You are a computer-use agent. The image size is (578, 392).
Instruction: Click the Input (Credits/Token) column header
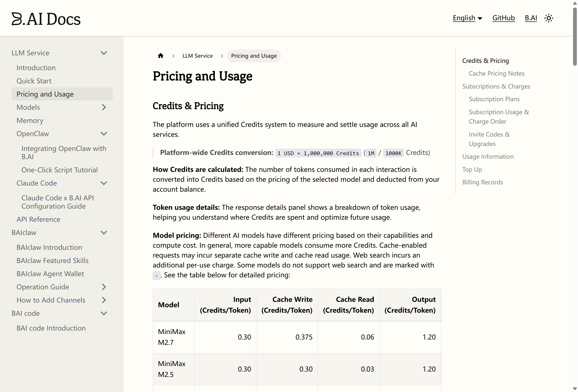coord(225,305)
